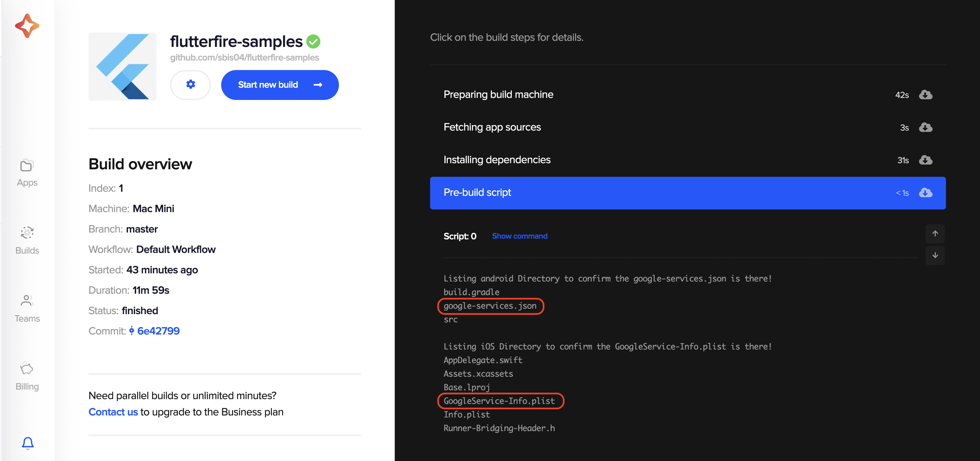Viewport: 980px width, 461px height.
Task: Jump to log bottom with down arrow
Action: 935,255
